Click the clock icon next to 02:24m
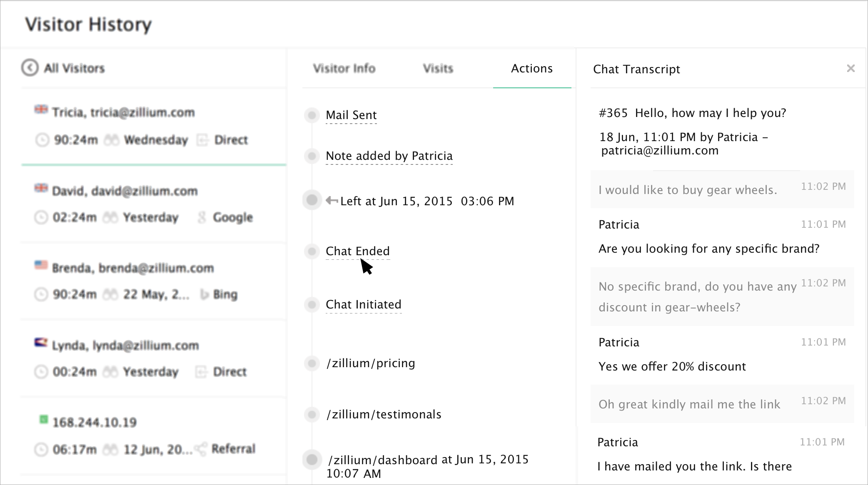The image size is (868, 485). pyautogui.click(x=41, y=217)
